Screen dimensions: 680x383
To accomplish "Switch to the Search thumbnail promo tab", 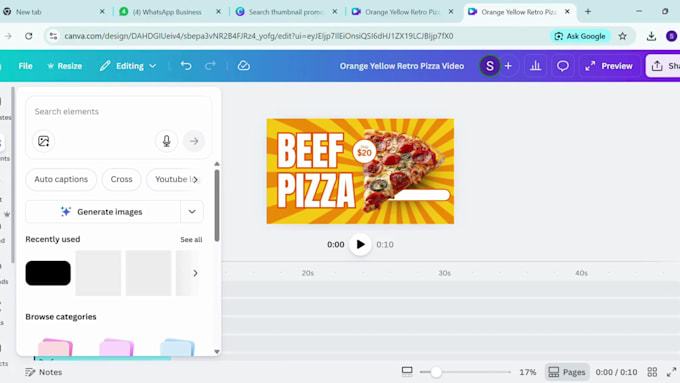I will 286,12.
